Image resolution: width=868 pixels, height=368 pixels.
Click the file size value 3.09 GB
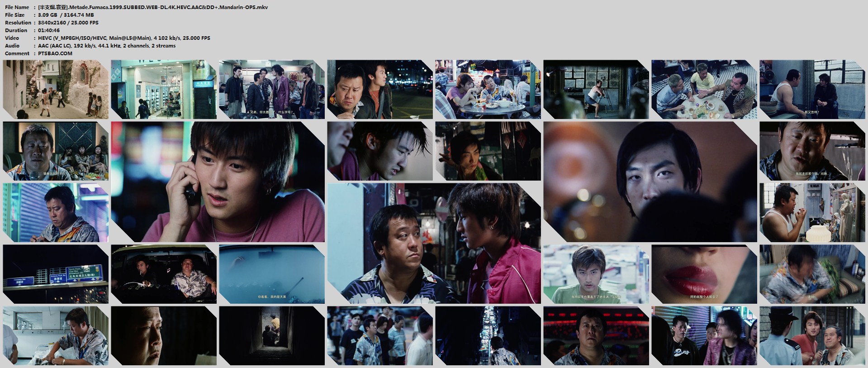48,15
